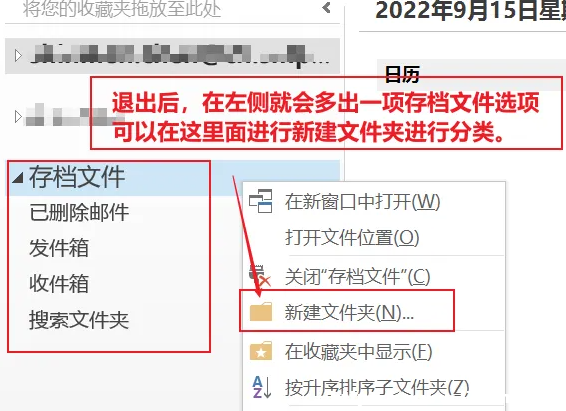Click the 日历 section header
The image size is (566, 411).
pos(402,74)
